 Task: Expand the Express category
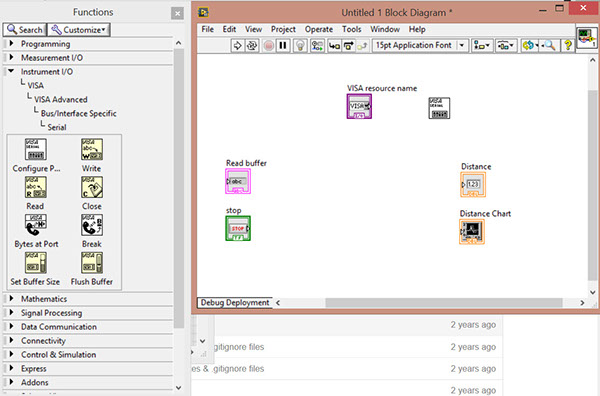pyautogui.click(x=11, y=368)
